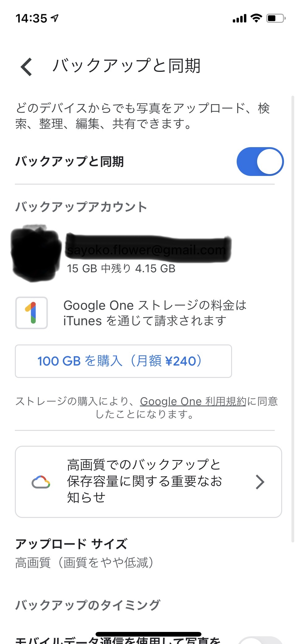Open 高画質でのバックアップ notice card
297x644 pixels.
pyautogui.click(x=144, y=481)
